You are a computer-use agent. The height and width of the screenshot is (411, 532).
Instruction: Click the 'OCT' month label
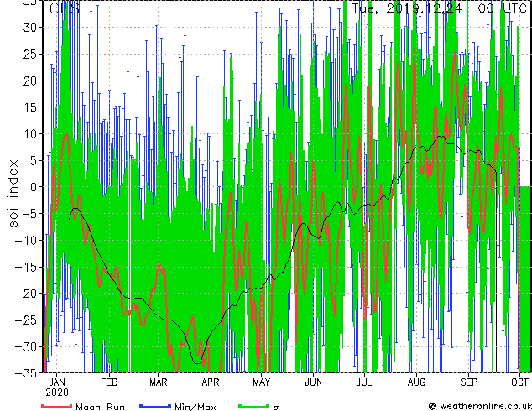click(x=519, y=382)
